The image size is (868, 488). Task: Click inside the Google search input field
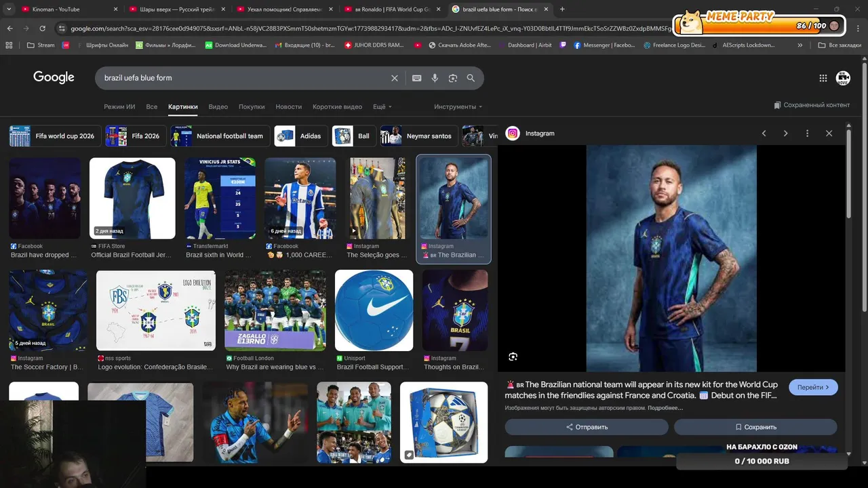click(x=244, y=78)
